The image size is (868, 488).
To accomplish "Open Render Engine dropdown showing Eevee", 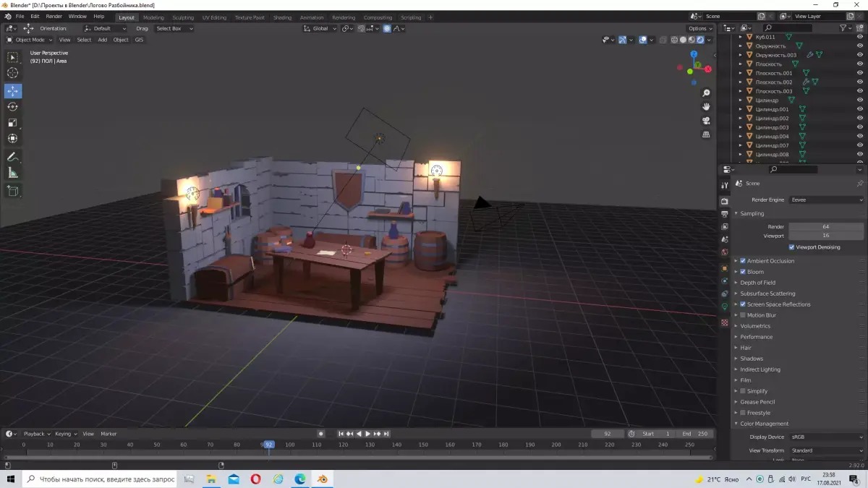I will 826,200.
